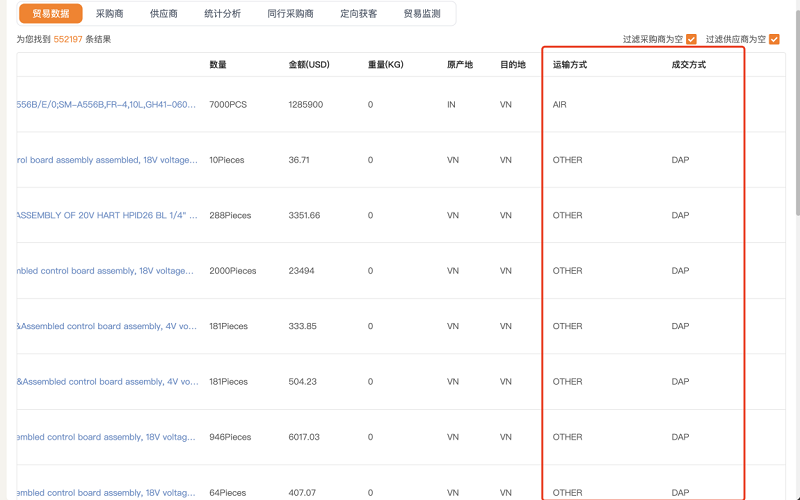Viewport: 800px width, 500px height.
Task: Select the 288Pieces quantity cell
Action: click(x=230, y=215)
